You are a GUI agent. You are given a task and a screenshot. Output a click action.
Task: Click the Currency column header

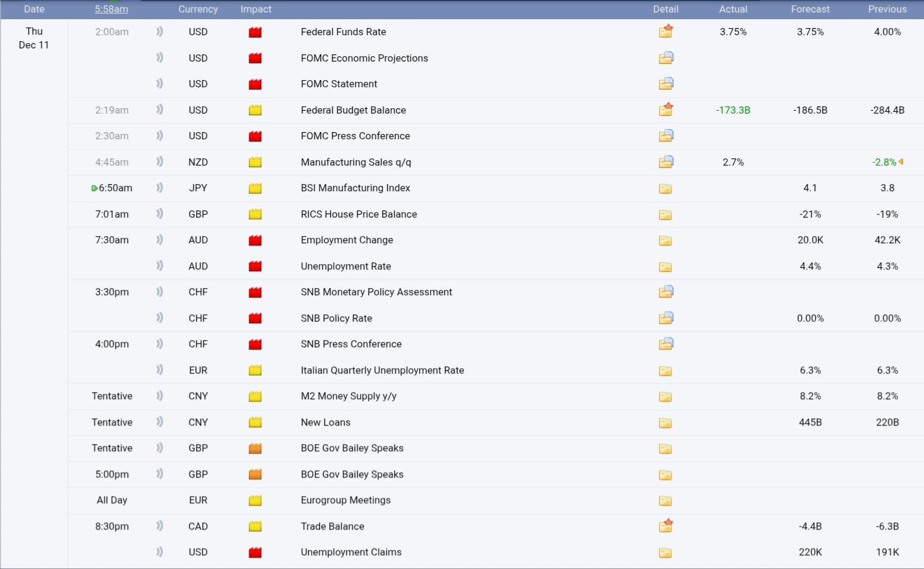click(198, 9)
